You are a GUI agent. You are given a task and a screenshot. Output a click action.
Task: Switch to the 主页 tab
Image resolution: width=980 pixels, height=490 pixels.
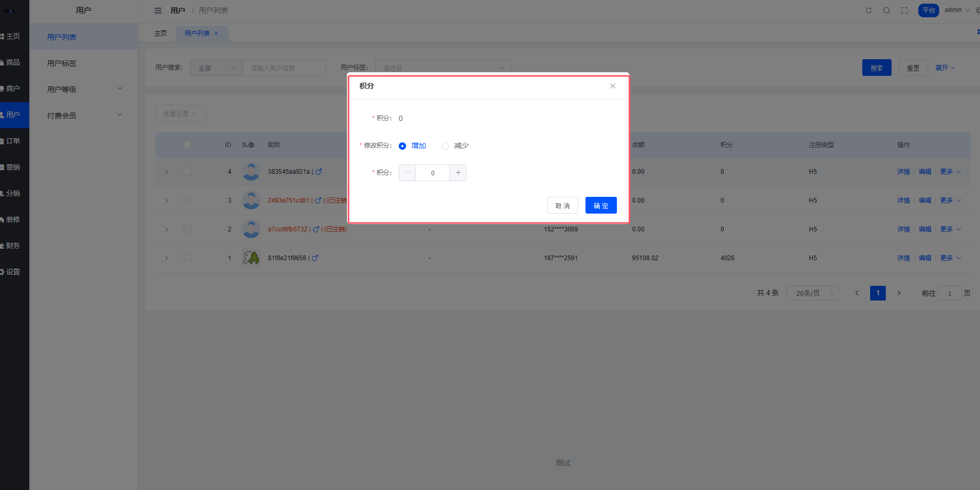point(161,34)
